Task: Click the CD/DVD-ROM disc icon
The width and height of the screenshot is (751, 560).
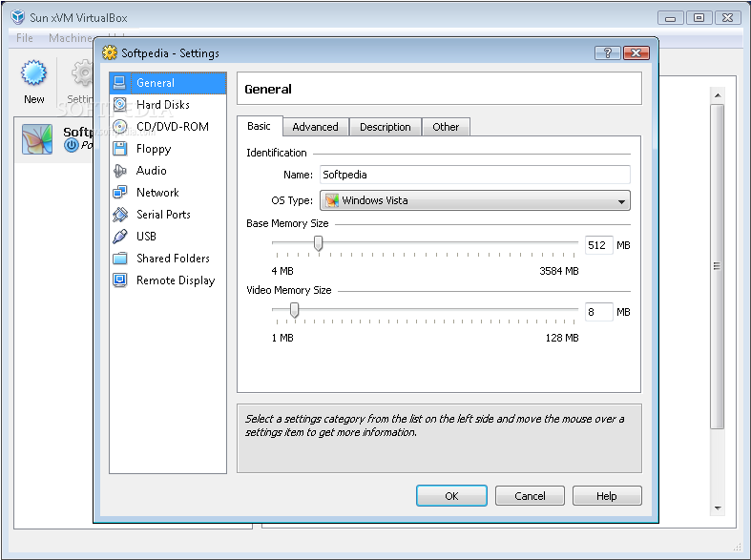Action: 119,126
